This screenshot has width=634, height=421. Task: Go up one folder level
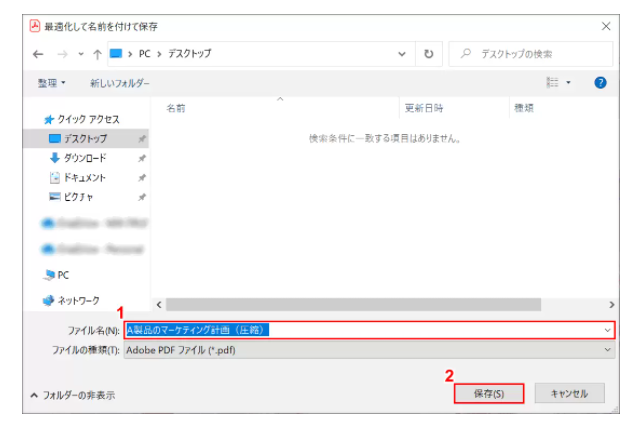pyautogui.click(x=97, y=54)
